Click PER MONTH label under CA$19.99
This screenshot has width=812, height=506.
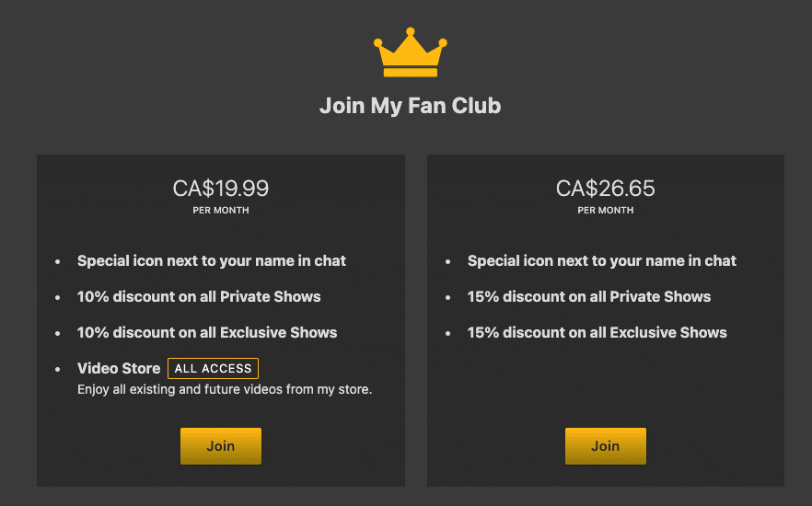[221, 211]
